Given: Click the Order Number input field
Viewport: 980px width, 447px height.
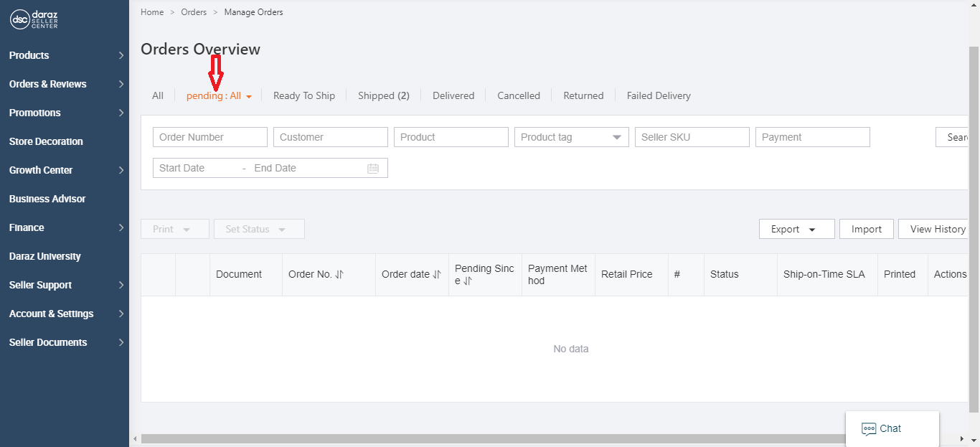Looking at the screenshot, I should pyautogui.click(x=209, y=136).
